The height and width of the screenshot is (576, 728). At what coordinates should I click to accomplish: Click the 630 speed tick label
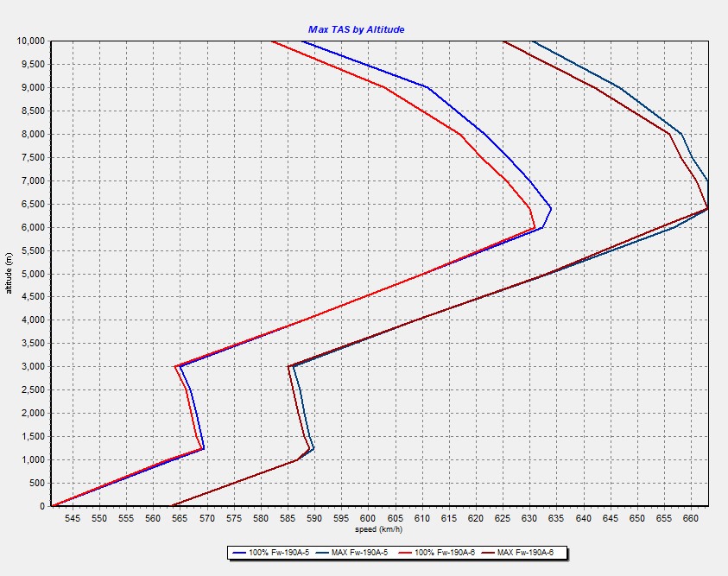(x=529, y=518)
